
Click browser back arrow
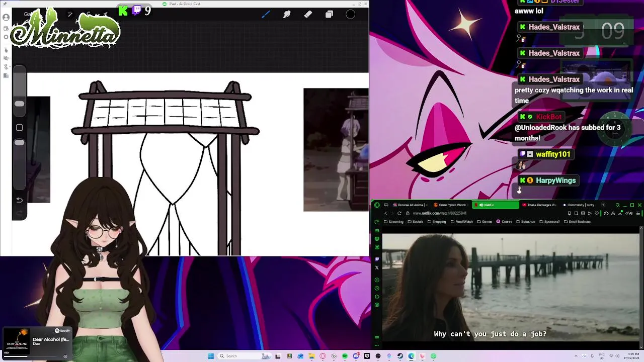(x=386, y=213)
